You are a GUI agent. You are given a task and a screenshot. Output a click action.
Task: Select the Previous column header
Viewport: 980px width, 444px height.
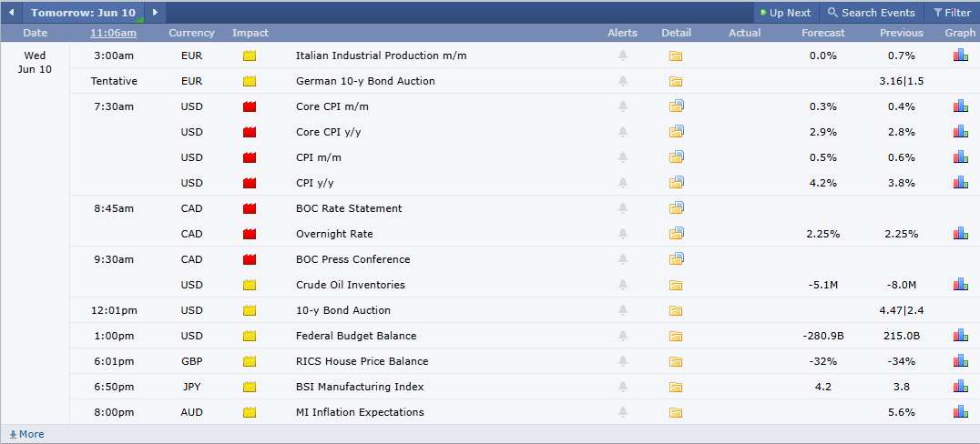coord(902,33)
